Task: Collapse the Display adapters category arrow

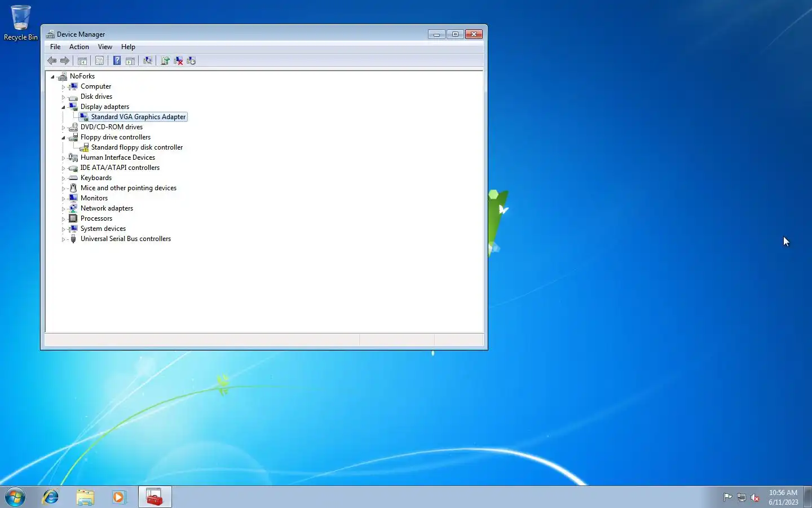Action: [x=63, y=107]
